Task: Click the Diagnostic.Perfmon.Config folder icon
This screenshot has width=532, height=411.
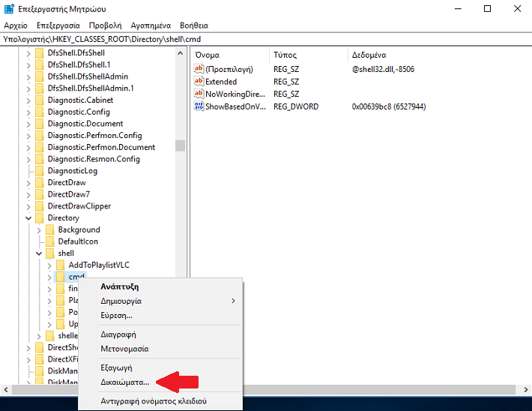Action: point(40,136)
